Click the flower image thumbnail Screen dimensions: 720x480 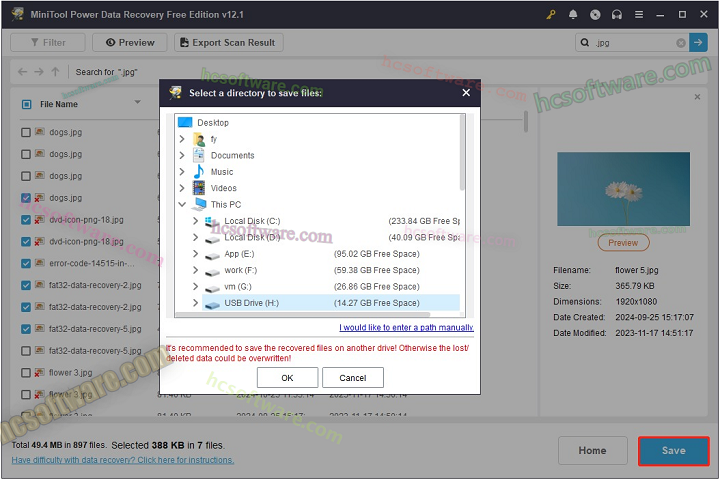click(x=623, y=189)
